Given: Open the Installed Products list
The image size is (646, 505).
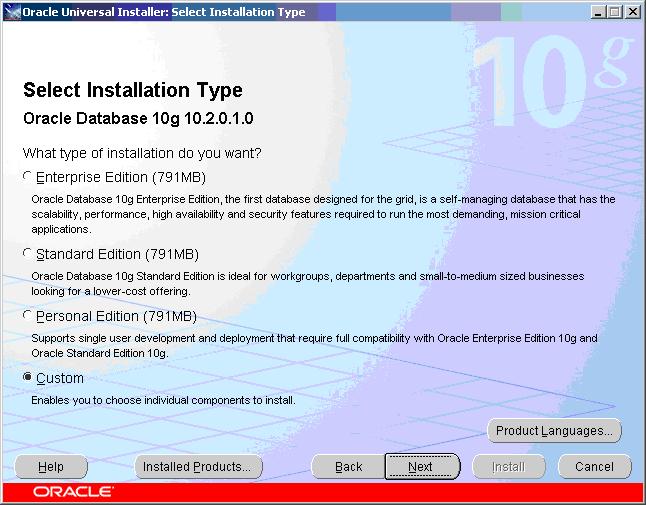Looking at the screenshot, I should pyautogui.click(x=198, y=467).
